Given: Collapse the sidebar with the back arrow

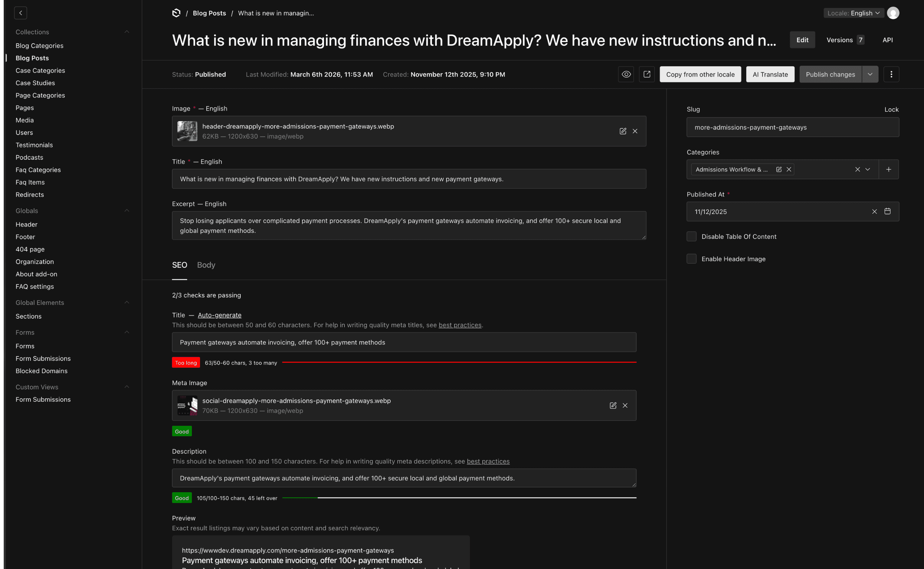Looking at the screenshot, I should pyautogui.click(x=20, y=13).
